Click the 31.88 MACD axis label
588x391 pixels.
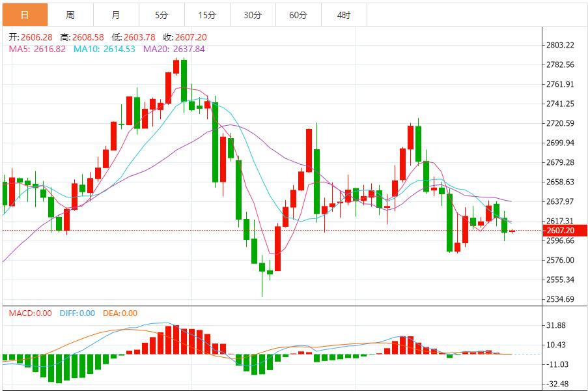pyautogui.click(x=555, y=325)
